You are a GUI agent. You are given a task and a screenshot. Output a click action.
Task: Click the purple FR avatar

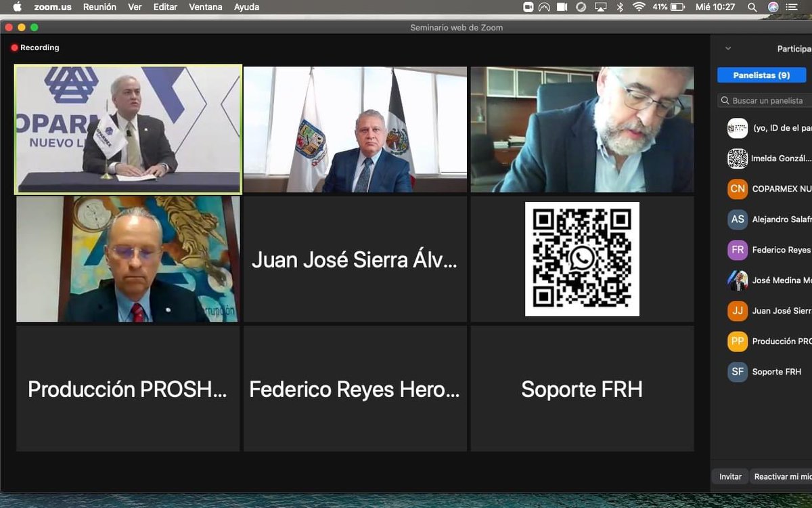tap(738, 250)
